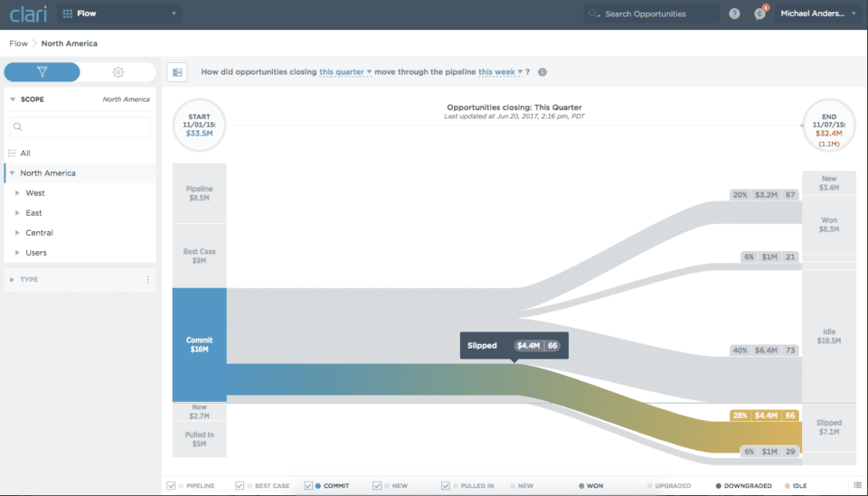Toggle the Commit legend checkbox
This screenshot has width=868, height=496.
309,486
